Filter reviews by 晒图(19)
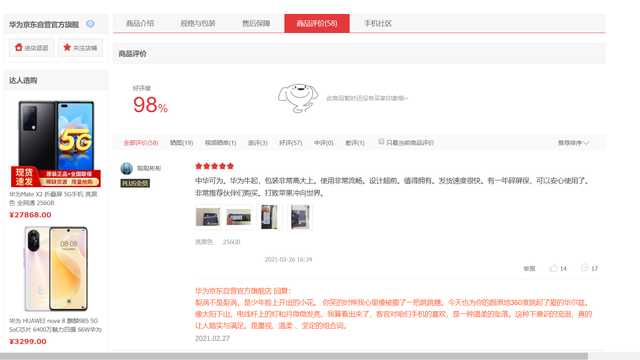The image size is (640, 360). click(x=182, y=143)
